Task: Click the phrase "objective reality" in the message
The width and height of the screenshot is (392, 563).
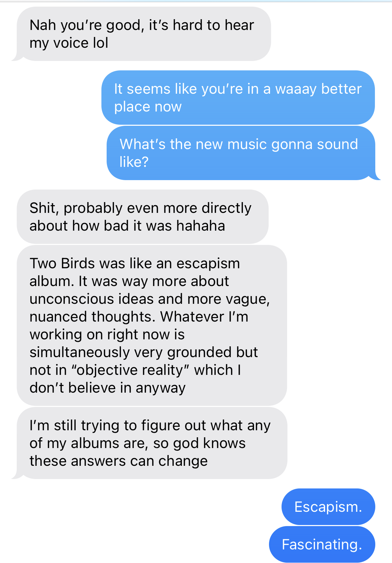Action: (x=130, y=370)
